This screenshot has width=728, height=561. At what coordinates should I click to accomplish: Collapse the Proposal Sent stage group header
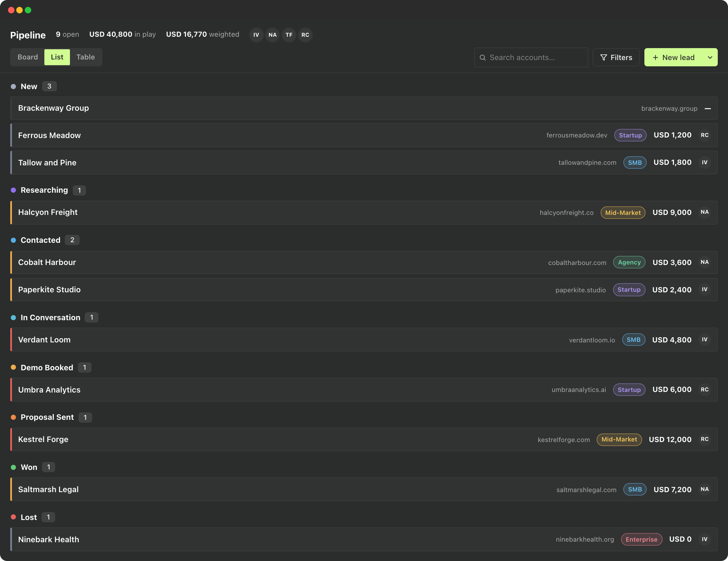point(51,417)
